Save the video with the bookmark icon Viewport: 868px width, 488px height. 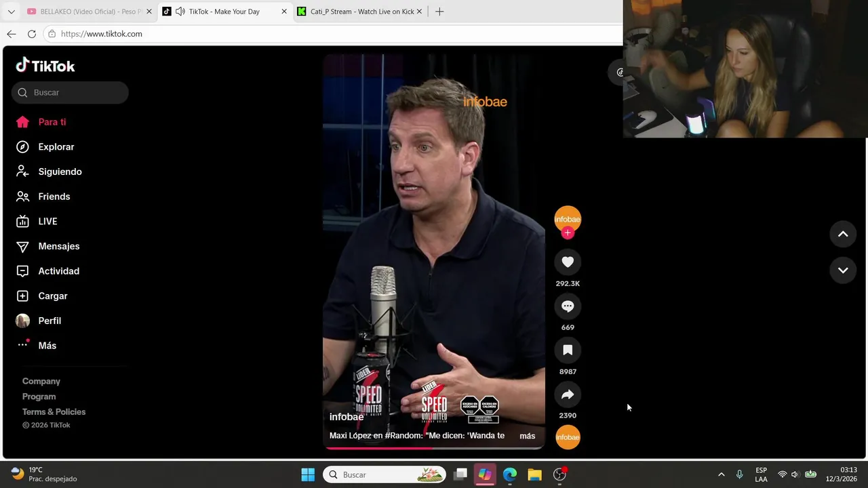(x=568, y=350)
